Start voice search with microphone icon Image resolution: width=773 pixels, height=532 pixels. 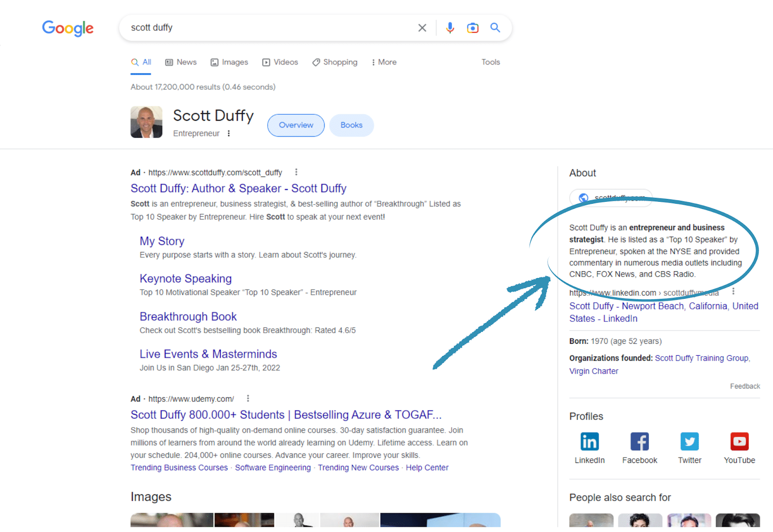[x=450, y=28]
